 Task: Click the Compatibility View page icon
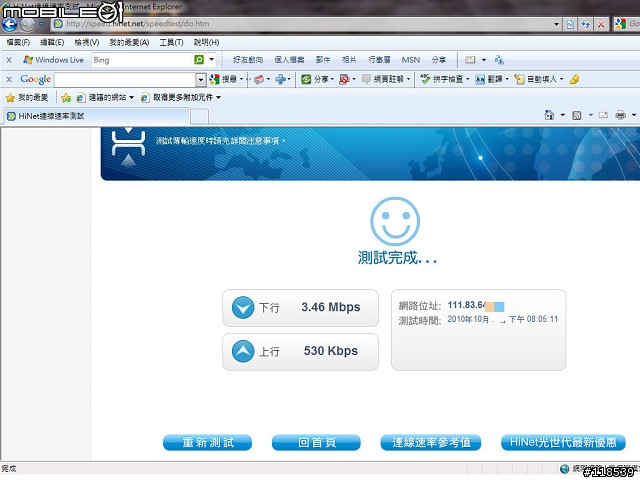(x=570, y=24)
